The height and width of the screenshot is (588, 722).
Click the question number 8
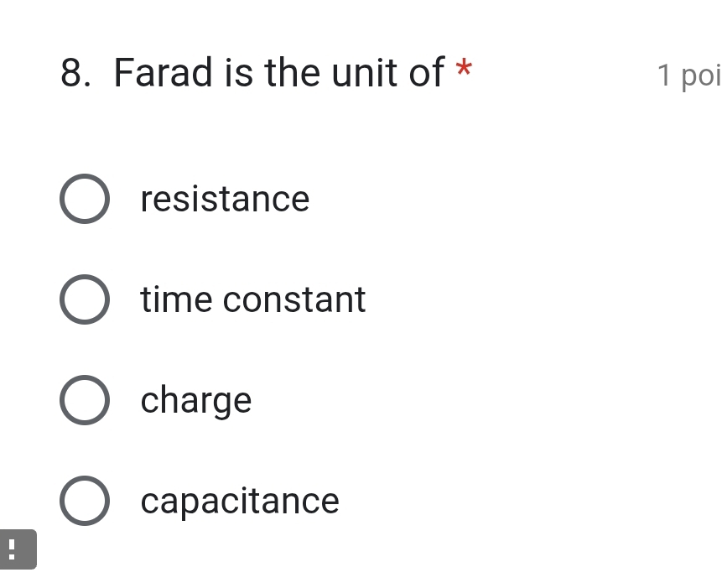pyautogui.click(x=71, y=73)
